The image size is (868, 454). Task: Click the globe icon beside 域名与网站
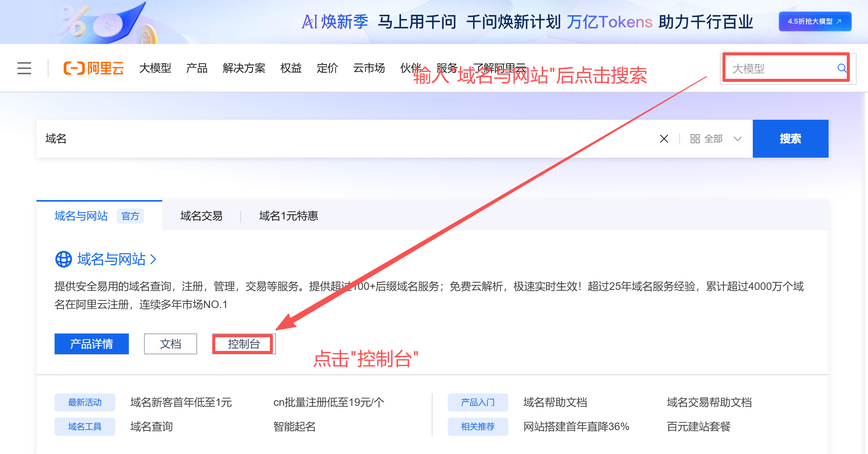[x=64, y=259]
